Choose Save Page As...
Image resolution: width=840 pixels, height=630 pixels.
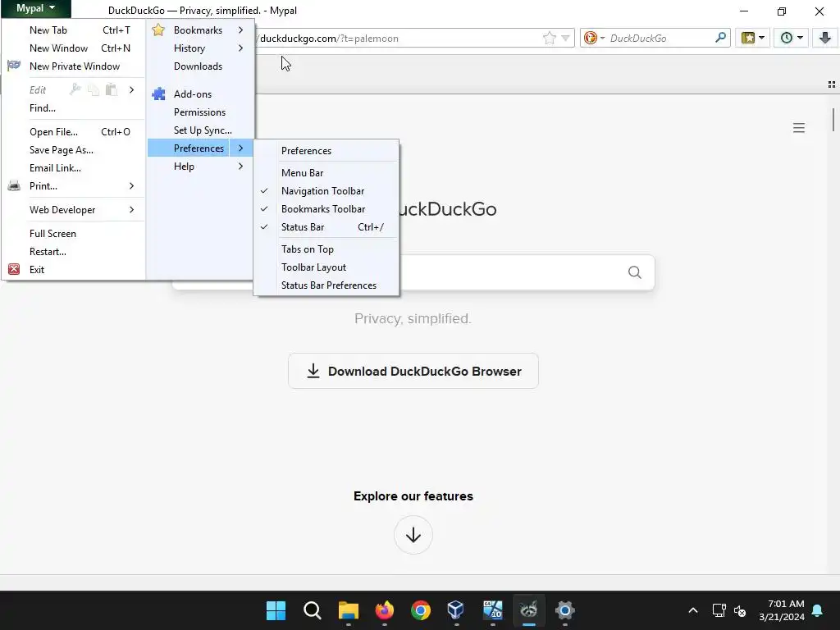pyautogui.click(x=73, y=150)
